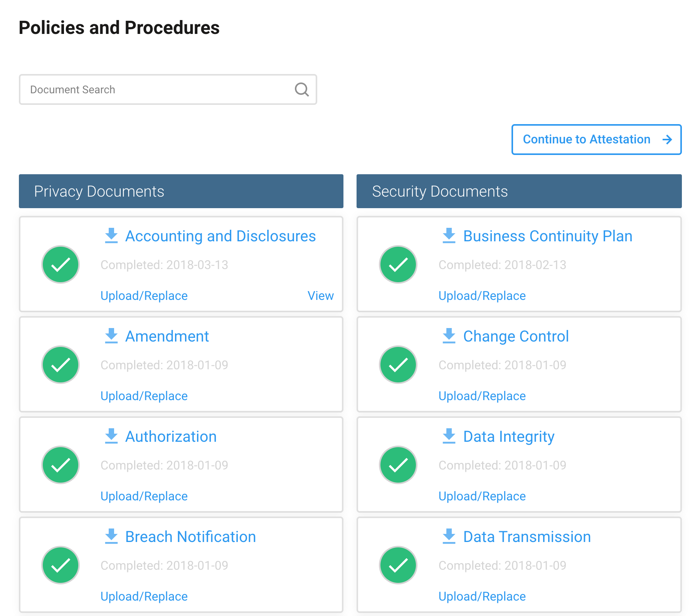Click Upload/Replace for Business Continuity Plan
Viewport: 700px width, 616px height.
click(x=482, y=296)
